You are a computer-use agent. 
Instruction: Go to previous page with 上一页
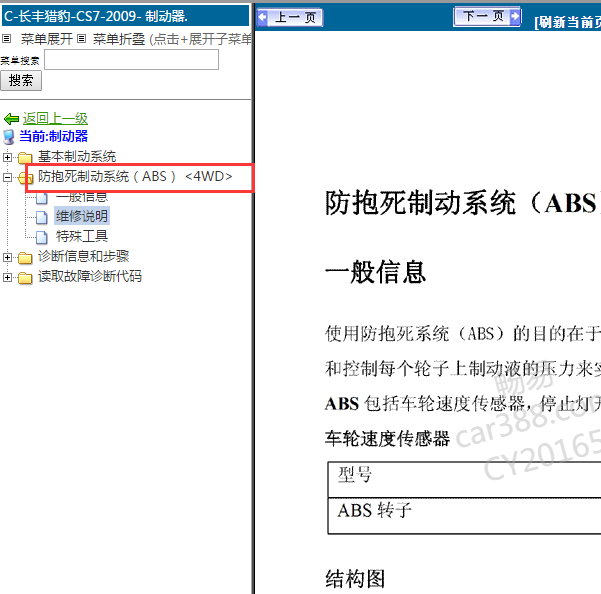pos(290,18)
